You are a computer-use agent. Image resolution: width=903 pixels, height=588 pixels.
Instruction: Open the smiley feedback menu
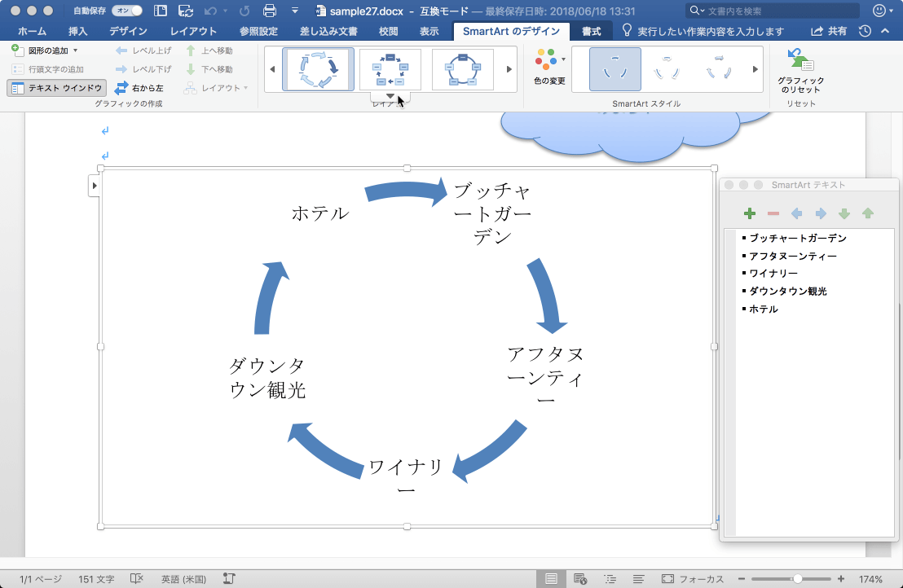pyautogui.click(x=883, y=11)
